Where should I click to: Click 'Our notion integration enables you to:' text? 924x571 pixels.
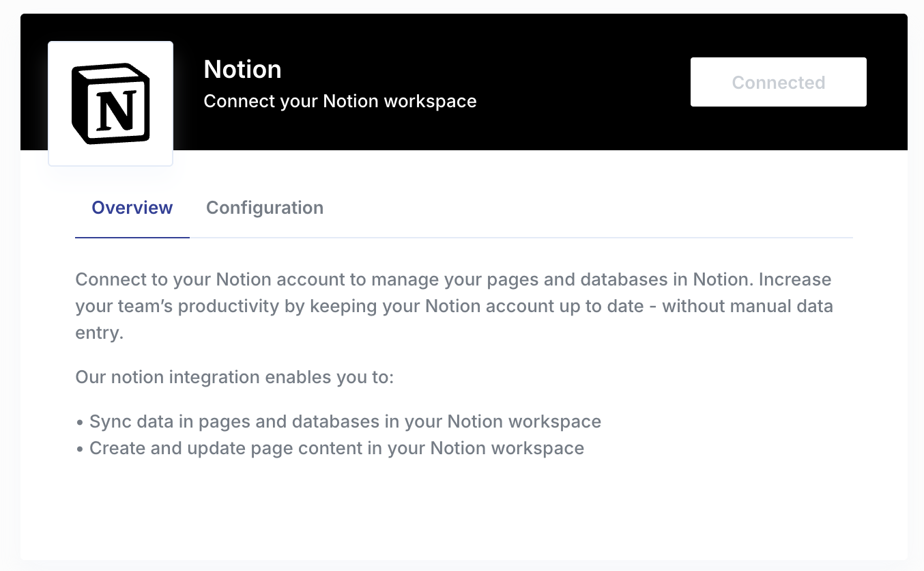(x=235, y=377)
